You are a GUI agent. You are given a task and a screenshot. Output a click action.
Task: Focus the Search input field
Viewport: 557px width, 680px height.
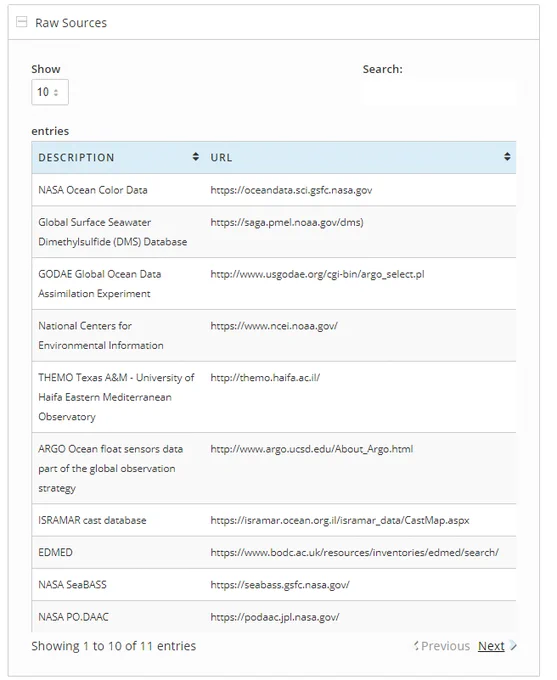pyautogui.click(x=439, y=92)
